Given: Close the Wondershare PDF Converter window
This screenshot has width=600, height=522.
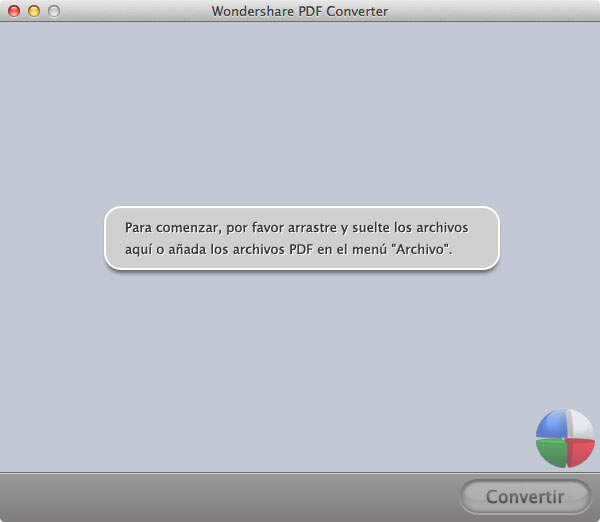Looking at the screenshot, I should [x=14, y=11].
